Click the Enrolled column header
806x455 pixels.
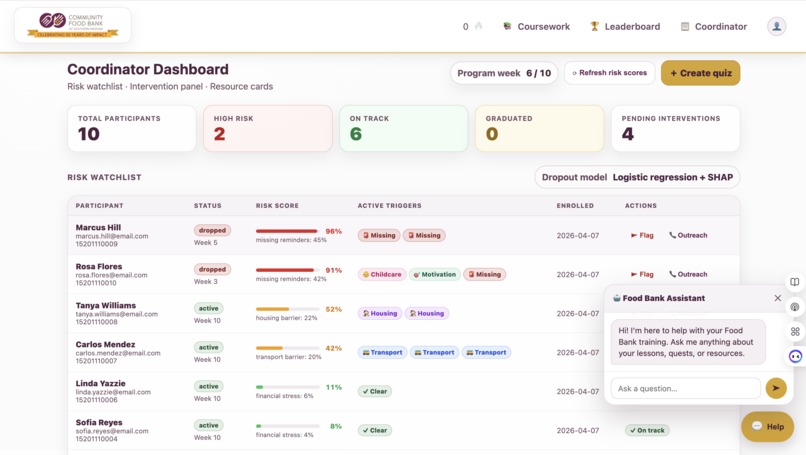point(575,206)
